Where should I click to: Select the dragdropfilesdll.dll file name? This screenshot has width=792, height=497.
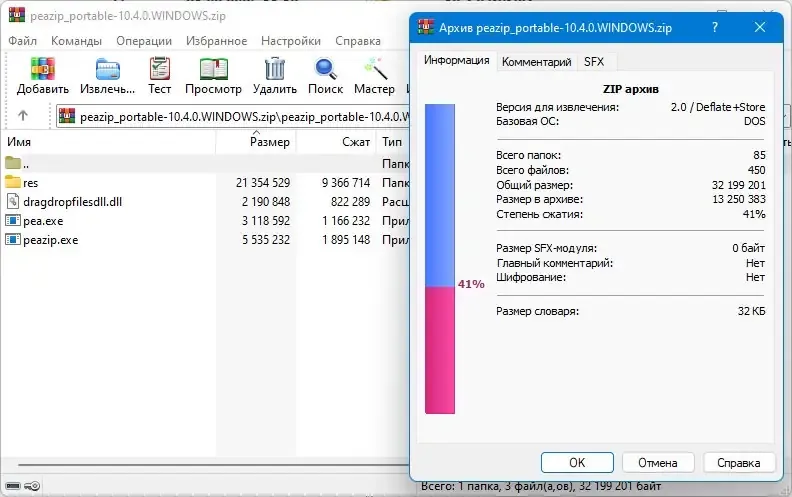pos(72,202)
